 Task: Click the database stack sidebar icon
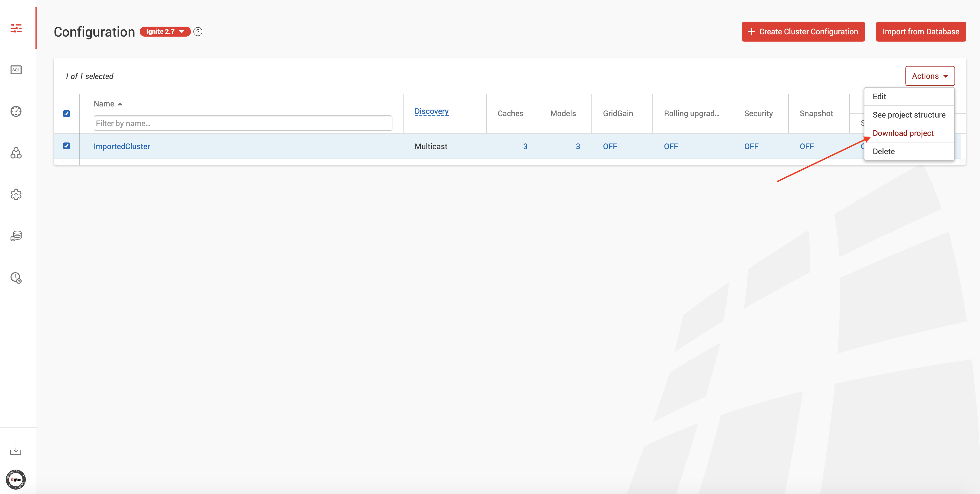(16, 236)
